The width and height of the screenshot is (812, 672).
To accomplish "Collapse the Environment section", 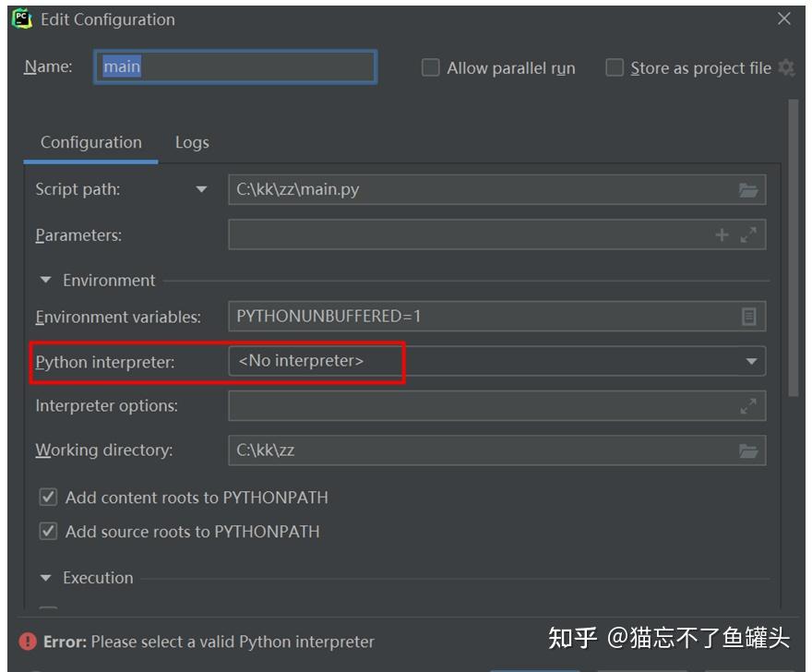I will click(x=45, y=280).
